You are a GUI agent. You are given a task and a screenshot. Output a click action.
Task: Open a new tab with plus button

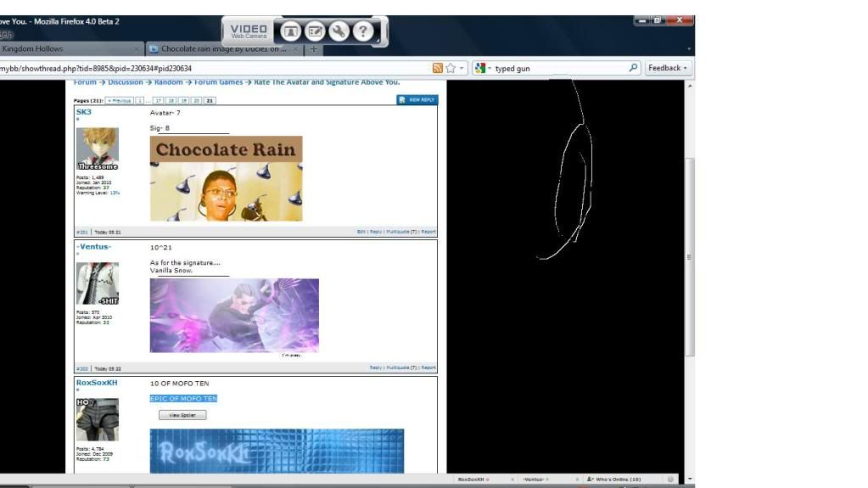click(314, 49)
